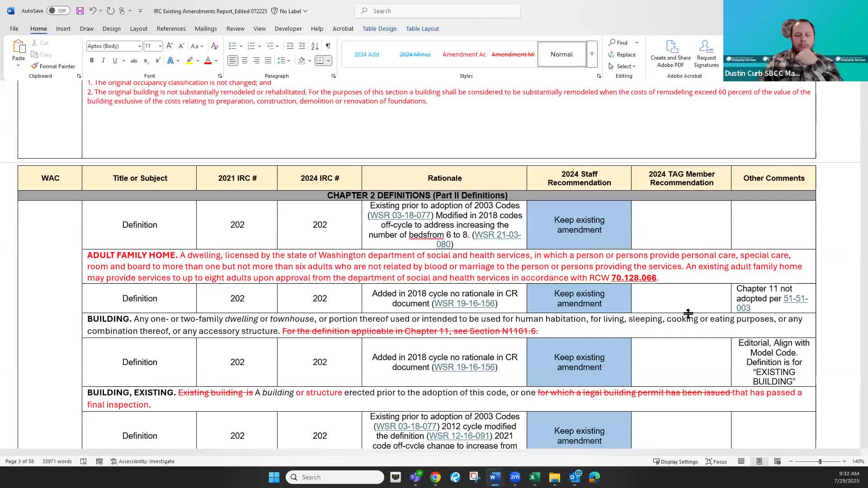Toggle Italic formatting button

pos(103,61)
